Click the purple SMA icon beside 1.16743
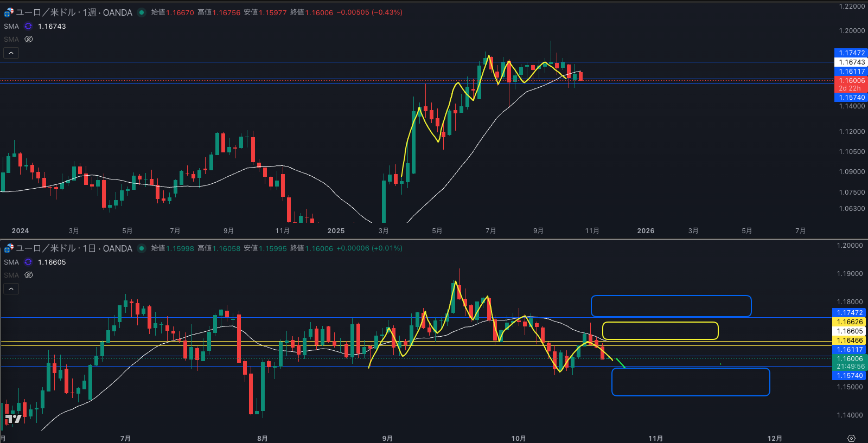This screenshot has height=443, width=868. [x=28, y=26]
